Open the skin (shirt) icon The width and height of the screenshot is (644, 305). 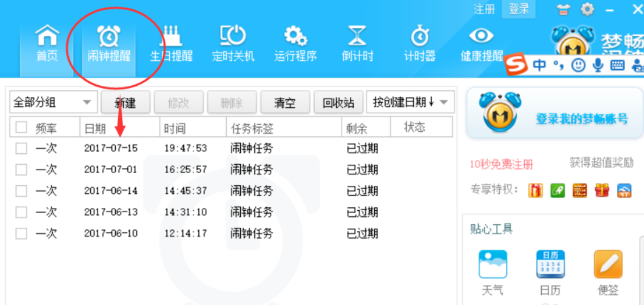(x=564, y=10)
